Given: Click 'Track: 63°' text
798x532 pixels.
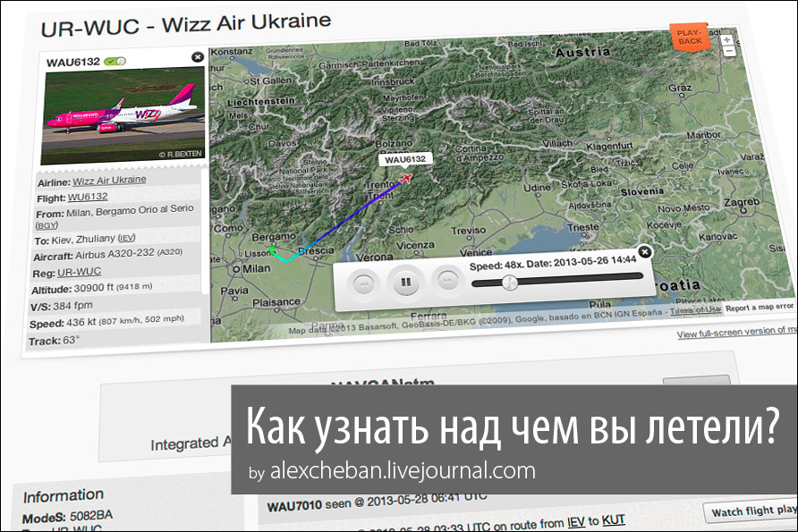Looking at the screenshot, I should tap(54, 341).
